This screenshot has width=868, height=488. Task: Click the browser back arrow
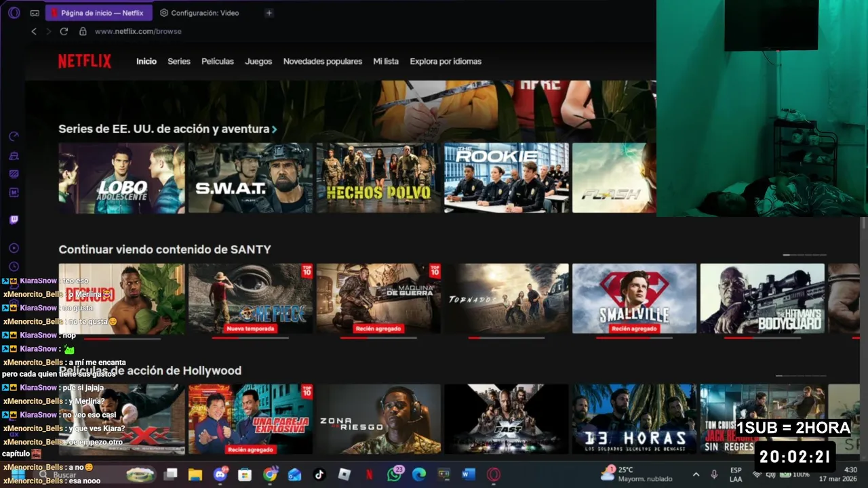tap(34, 31)
